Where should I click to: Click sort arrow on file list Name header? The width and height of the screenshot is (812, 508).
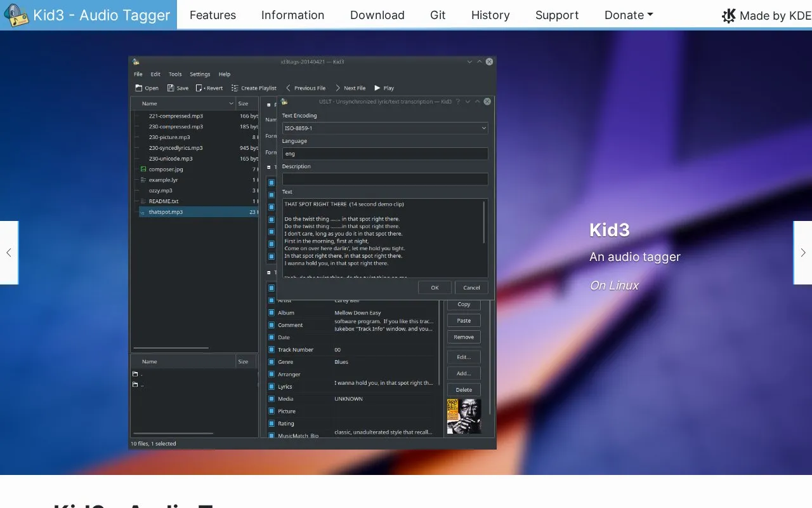231,104
